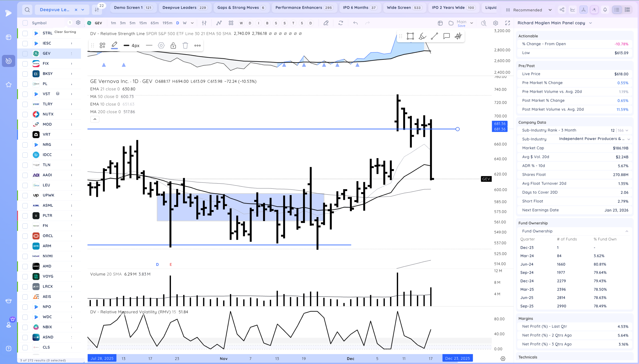The height and width of the screenshot is (364, 639).
Task: Expand Richard Moglen Main Panel dropdown
Action: pos(591,23)
